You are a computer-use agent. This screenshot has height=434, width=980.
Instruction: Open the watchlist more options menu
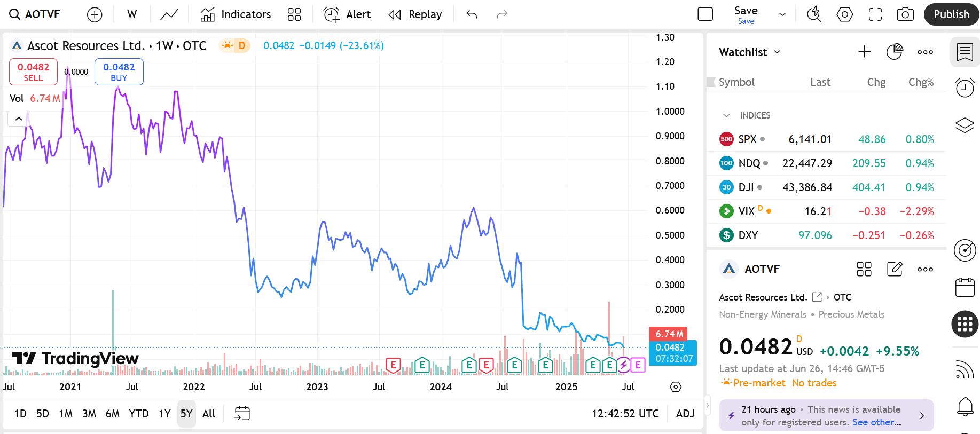pos(925,52)
